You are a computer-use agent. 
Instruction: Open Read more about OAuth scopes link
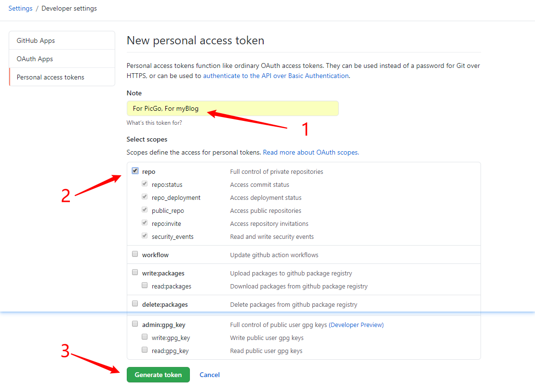tap(310, 152)
